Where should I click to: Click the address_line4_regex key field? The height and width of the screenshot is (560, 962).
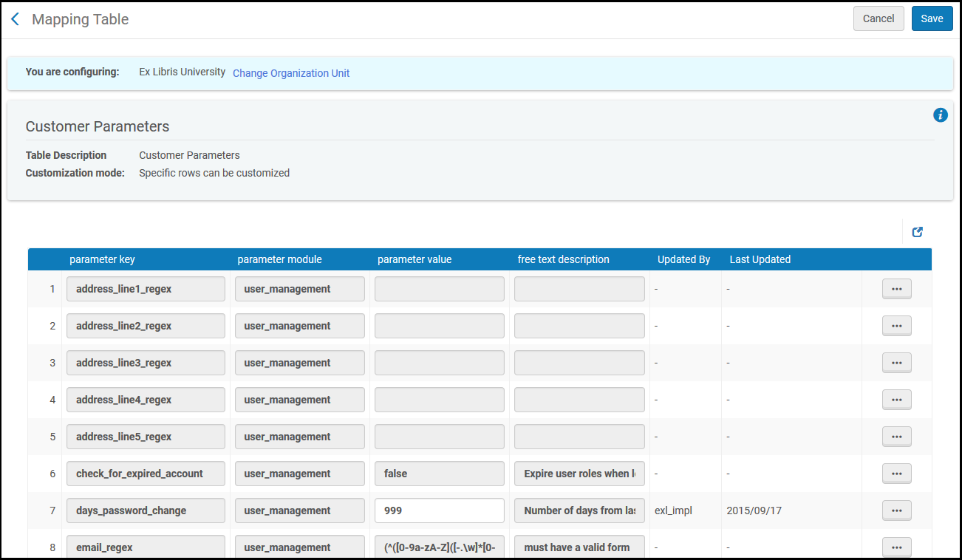(146, 400)
